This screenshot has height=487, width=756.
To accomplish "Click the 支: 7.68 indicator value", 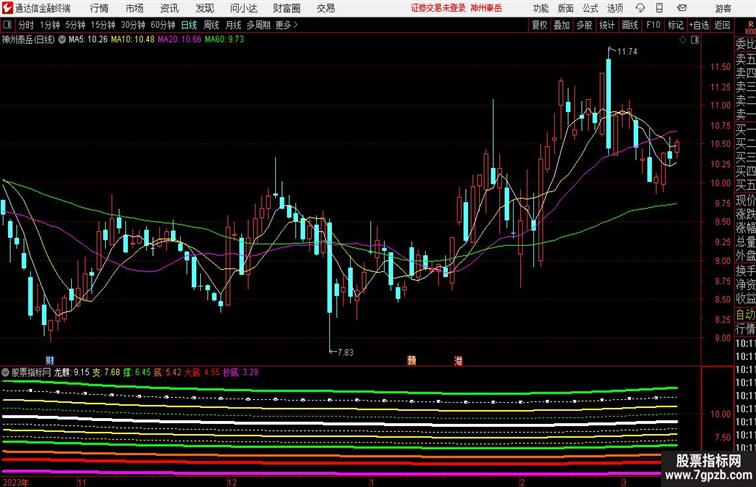I will pyautogui.click(x=106, y=372).
